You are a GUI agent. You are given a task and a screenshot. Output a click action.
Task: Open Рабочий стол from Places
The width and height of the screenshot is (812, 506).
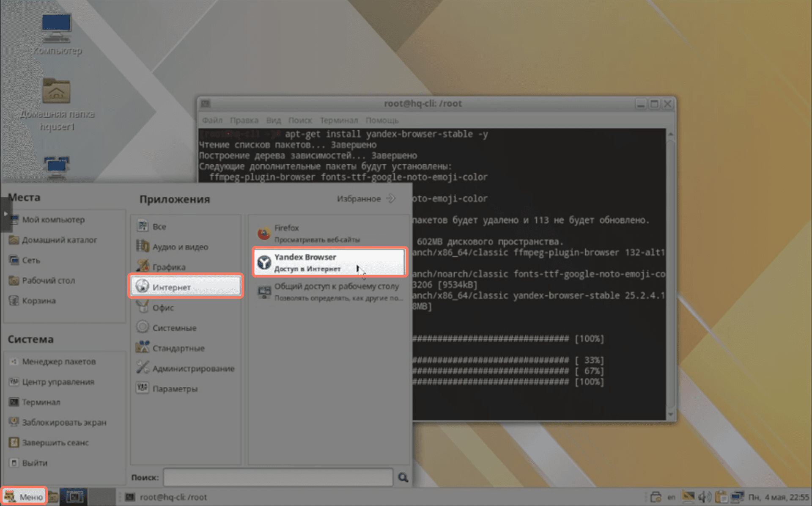[x=65, y=280]
